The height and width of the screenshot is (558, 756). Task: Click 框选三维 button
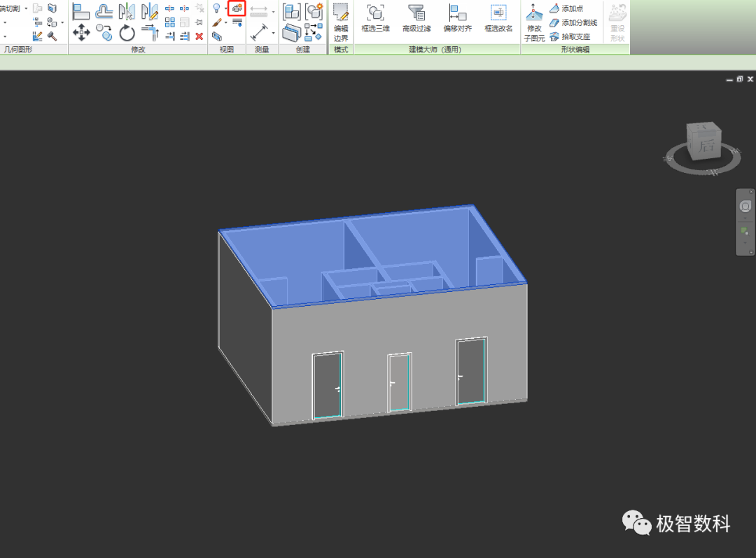coord(376,18)
